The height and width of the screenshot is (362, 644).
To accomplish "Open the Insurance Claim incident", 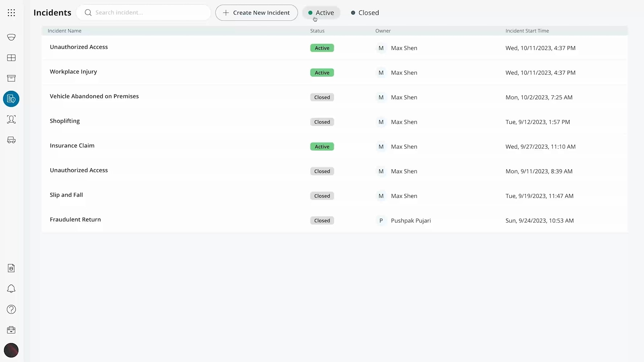I will (x=72, y=145).
